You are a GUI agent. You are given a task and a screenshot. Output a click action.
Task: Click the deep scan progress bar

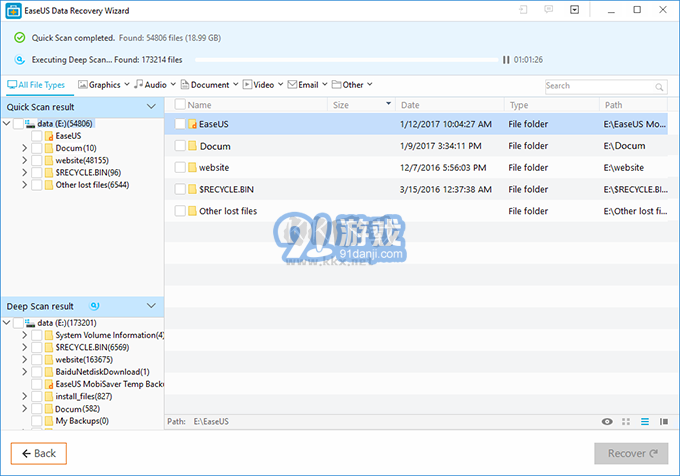point(347,60)
